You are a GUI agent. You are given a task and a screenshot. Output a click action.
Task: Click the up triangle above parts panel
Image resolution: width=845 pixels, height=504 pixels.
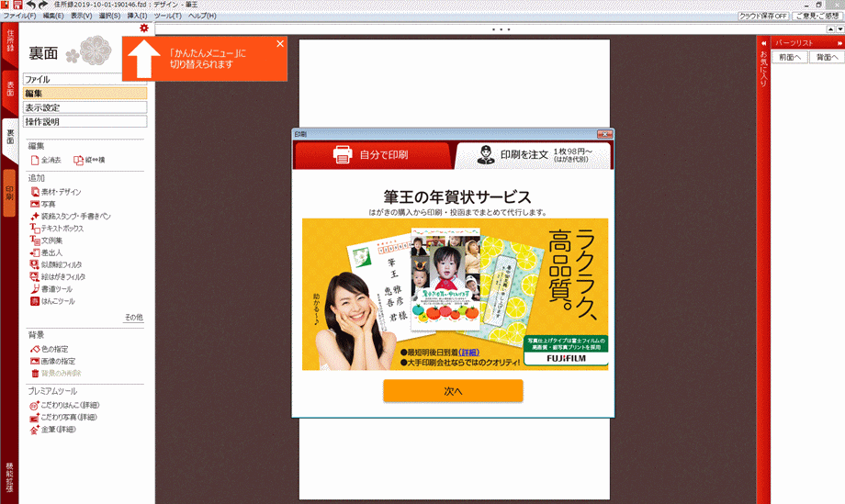click(830, 29)
